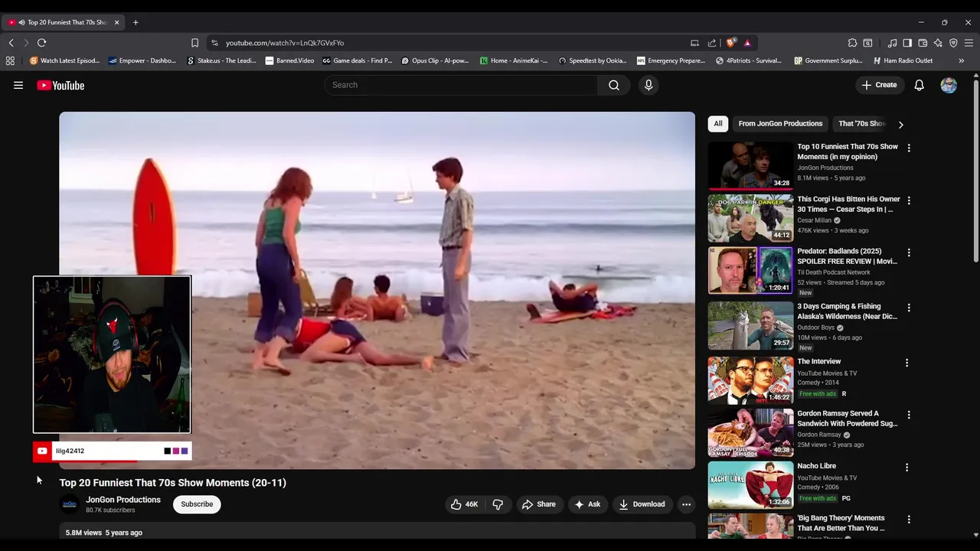Screen dimensions: 980x551
Task: Open the JonGon Productions channel avatar
Action: 70,504
